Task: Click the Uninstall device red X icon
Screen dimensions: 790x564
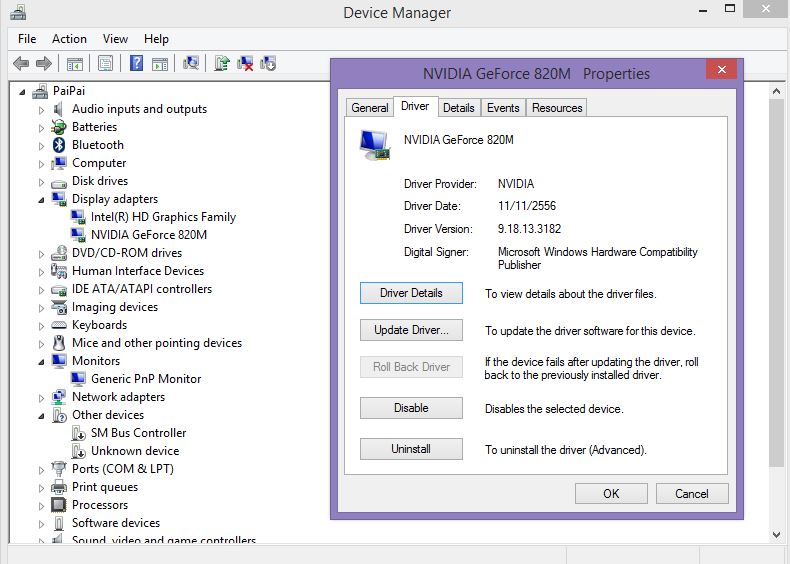Action: [245, 64]
